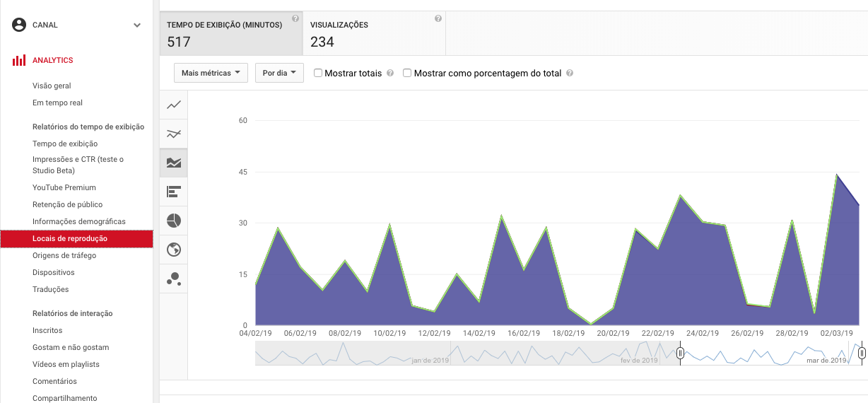
Task: Enable the Mostrar totais checkbox
Action: coord(318,73)
